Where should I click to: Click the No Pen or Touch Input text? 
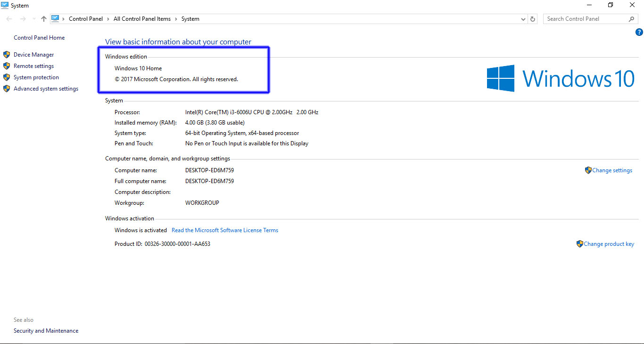click(x=247, y=143)
